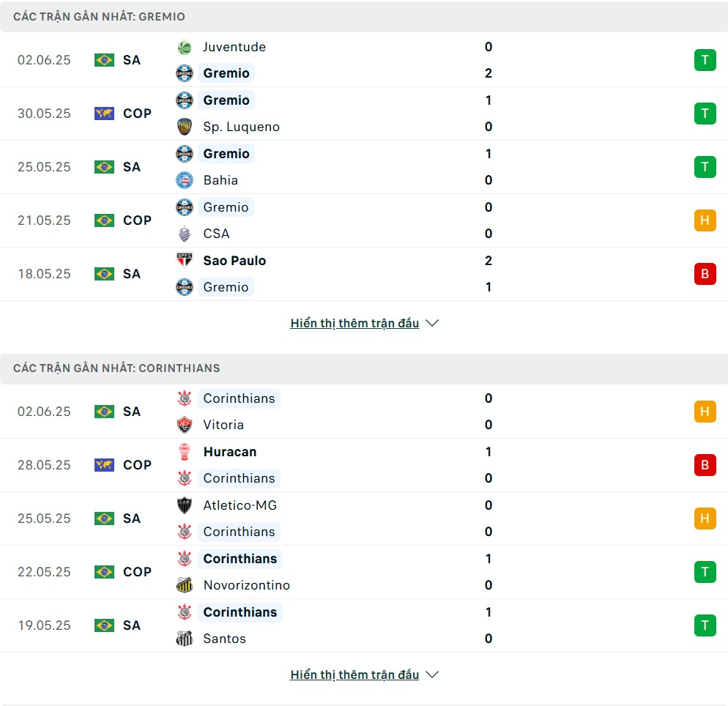
Task: Select Corinthians team name in Santos match
Action: click(240, 612)
